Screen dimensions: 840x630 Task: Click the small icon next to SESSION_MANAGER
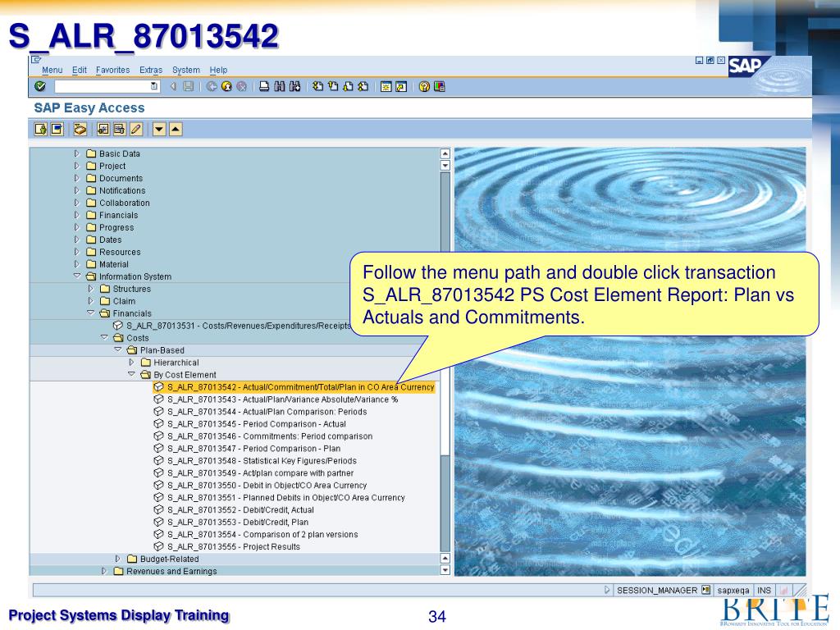(706, 590)
